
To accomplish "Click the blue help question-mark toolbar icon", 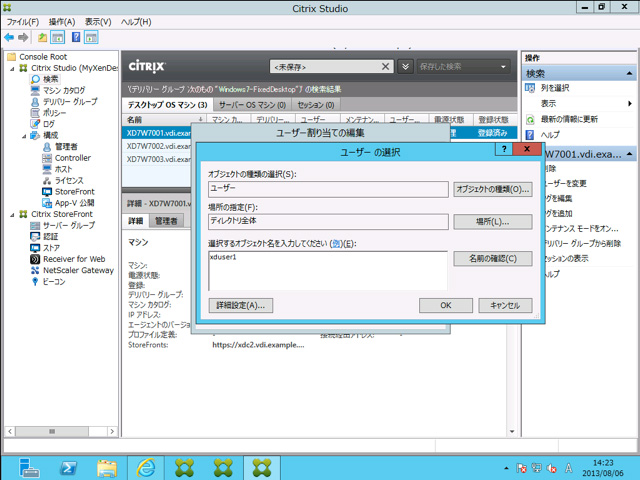I will (x=76, y=37).
